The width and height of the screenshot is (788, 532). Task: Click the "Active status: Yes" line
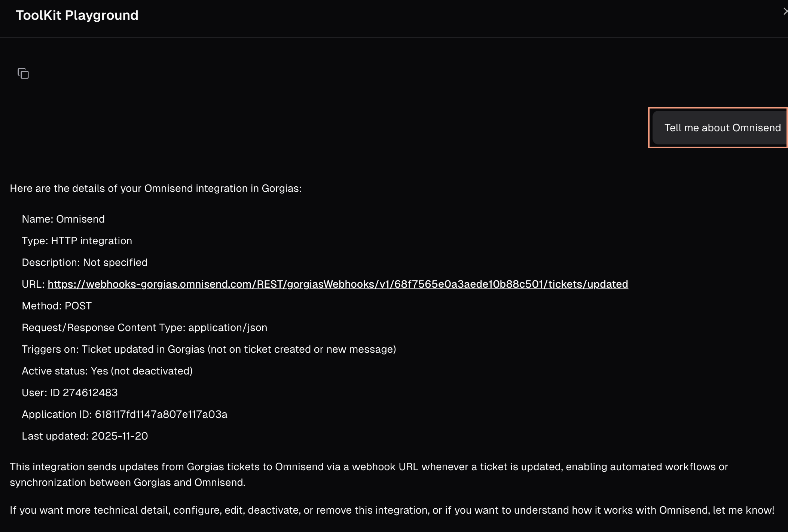tap(107, 371)
